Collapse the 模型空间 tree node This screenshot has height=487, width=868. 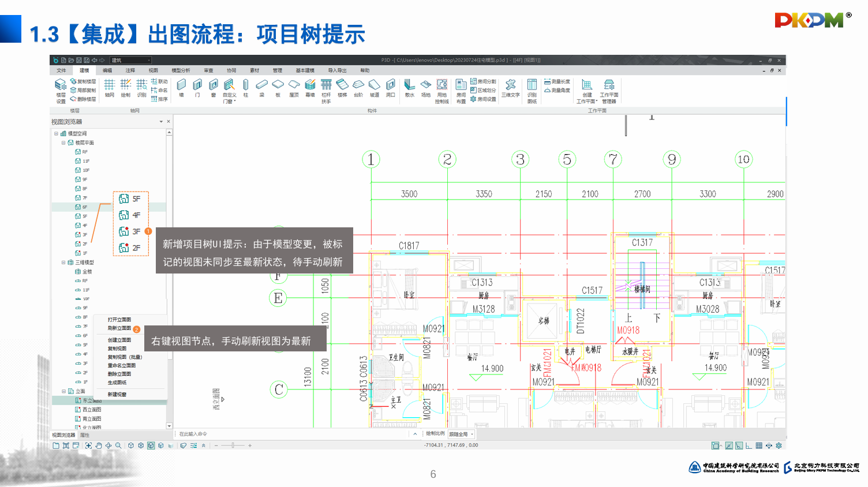coord(56,133)
